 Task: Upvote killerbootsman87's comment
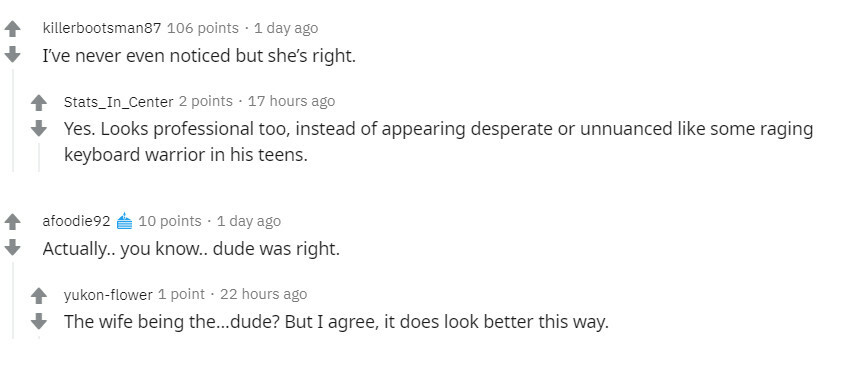click(x=12, y=29)
